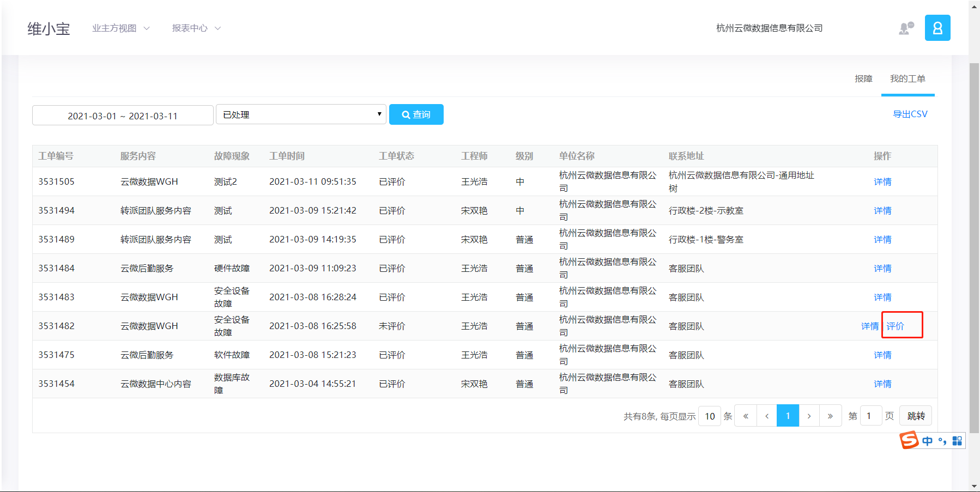Click timestamp 2021-03-11 09:51:35
Screen dimensions: 980x492
[x=313, y=181]
